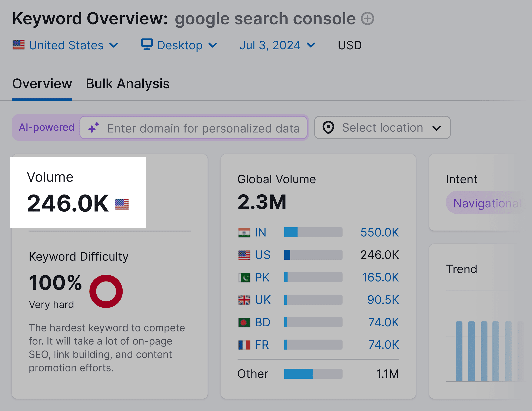This screenshot has width=532, height=411.
Task: Click the UK country link
Action: 263,300
